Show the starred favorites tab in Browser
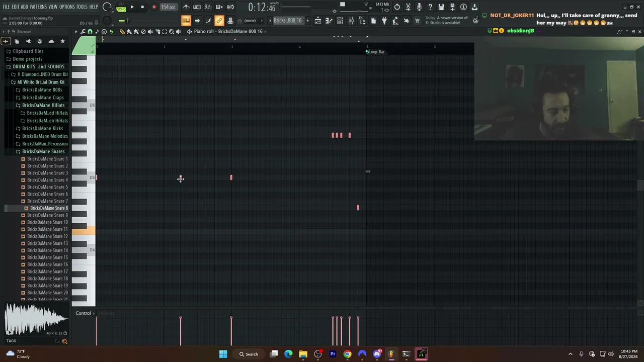 [x=63, y=41]
